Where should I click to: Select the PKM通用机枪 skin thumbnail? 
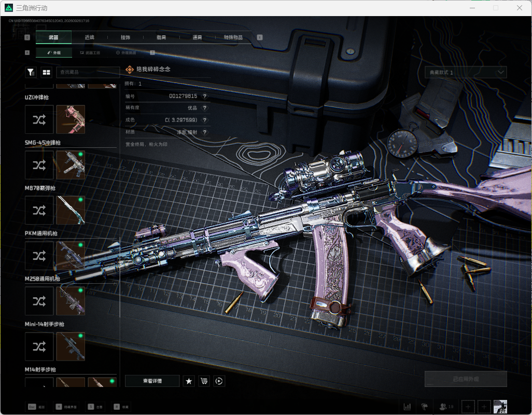click(x=71, y=256)
